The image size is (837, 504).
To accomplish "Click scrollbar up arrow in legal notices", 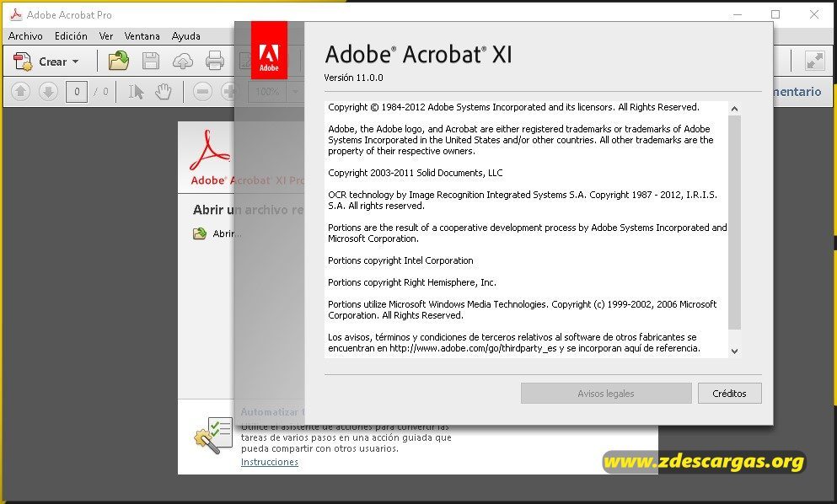I will pos(734,109).
